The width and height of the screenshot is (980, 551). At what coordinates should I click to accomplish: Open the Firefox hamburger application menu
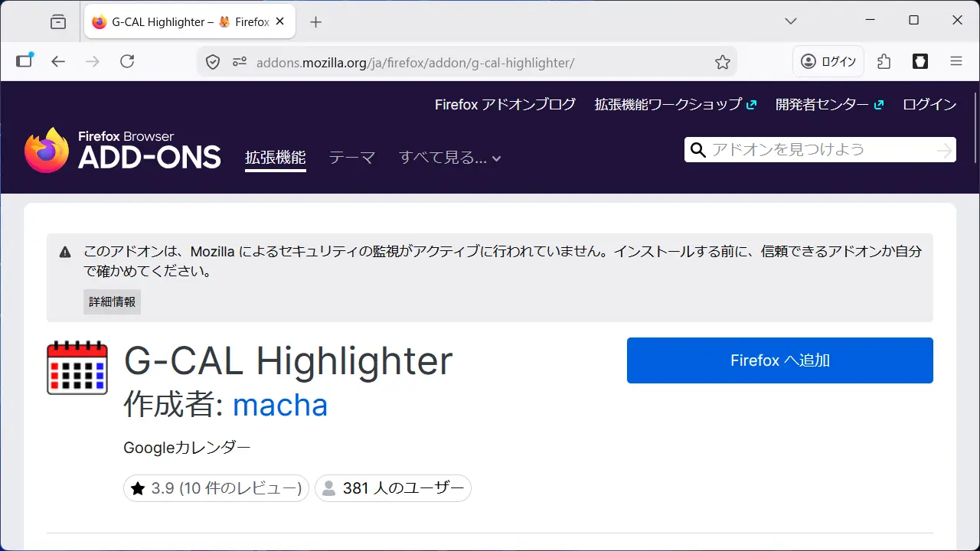point(955,62)
